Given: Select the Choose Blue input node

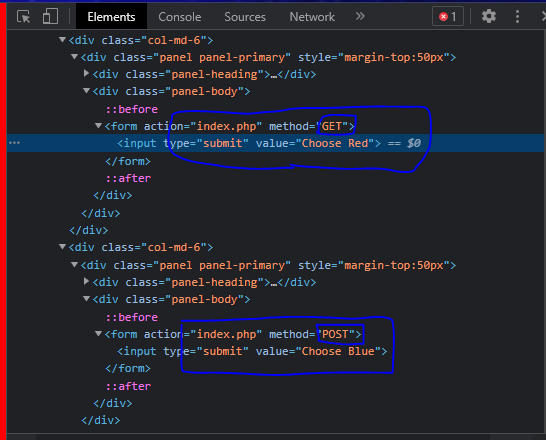Looking at the screenshot, I should [252, 351].
